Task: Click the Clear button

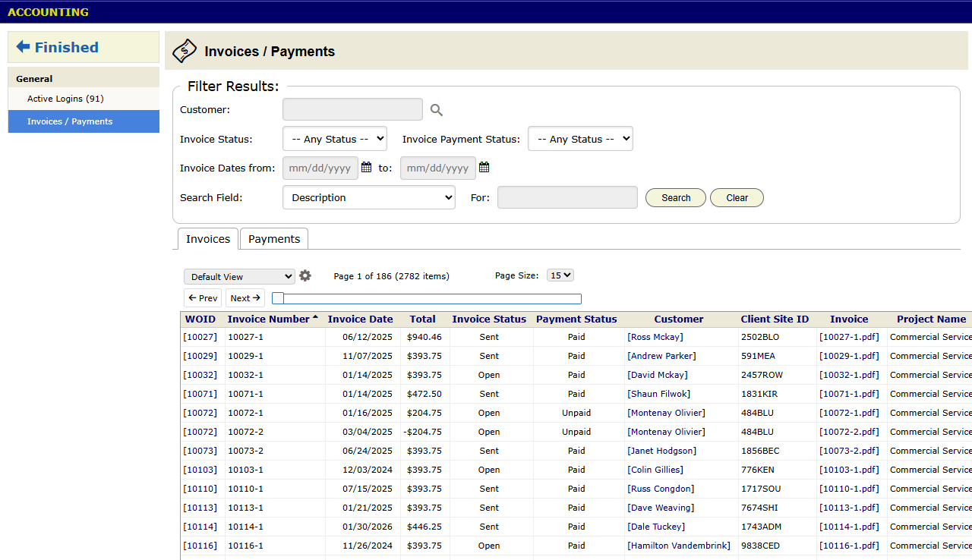Action: pyautogui.click(x=737, y=198)
